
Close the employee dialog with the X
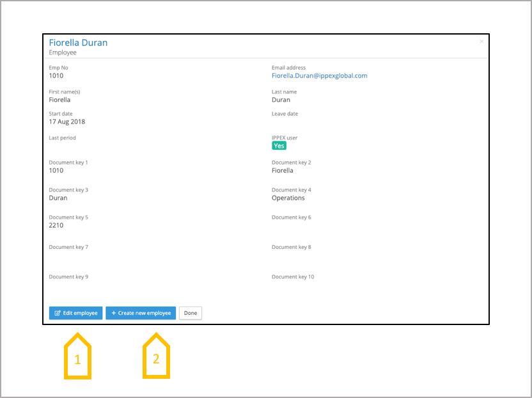tap(481, 42)
